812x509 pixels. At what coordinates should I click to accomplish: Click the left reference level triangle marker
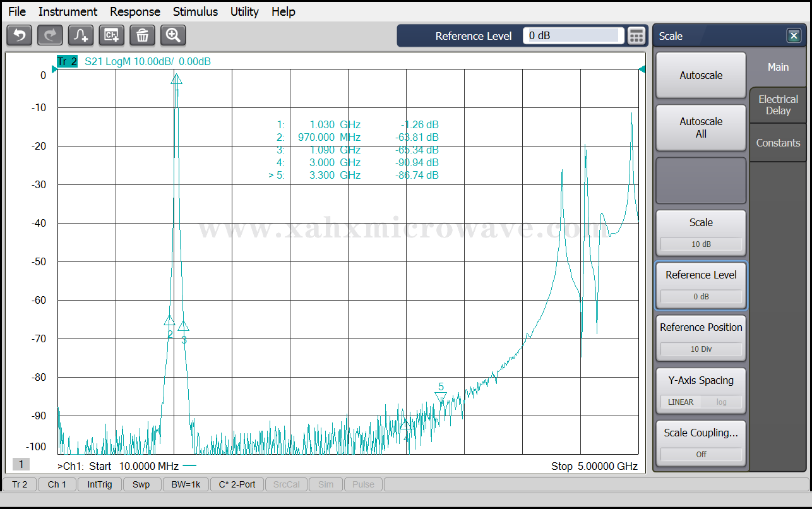click(x=54, y=69)
